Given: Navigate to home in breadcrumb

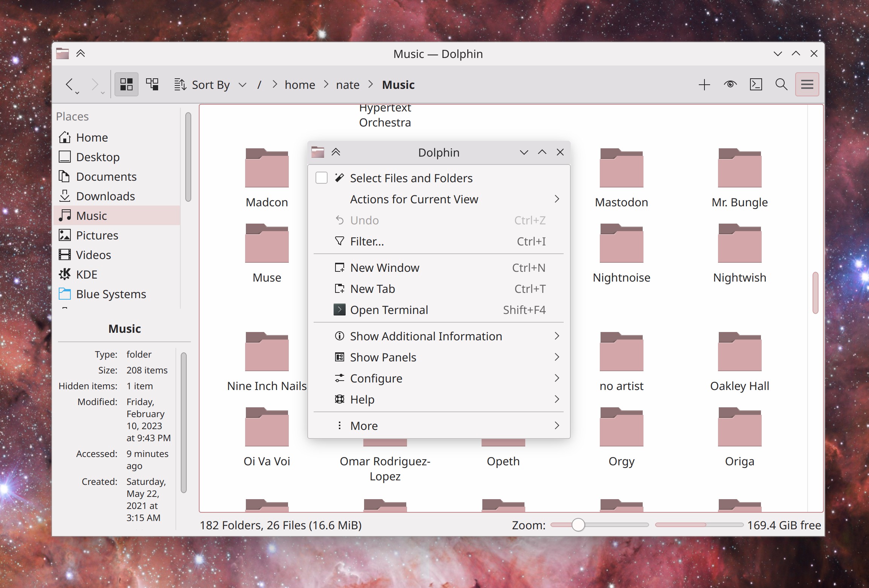Looking at the screenshot, I should coord(300,85).
